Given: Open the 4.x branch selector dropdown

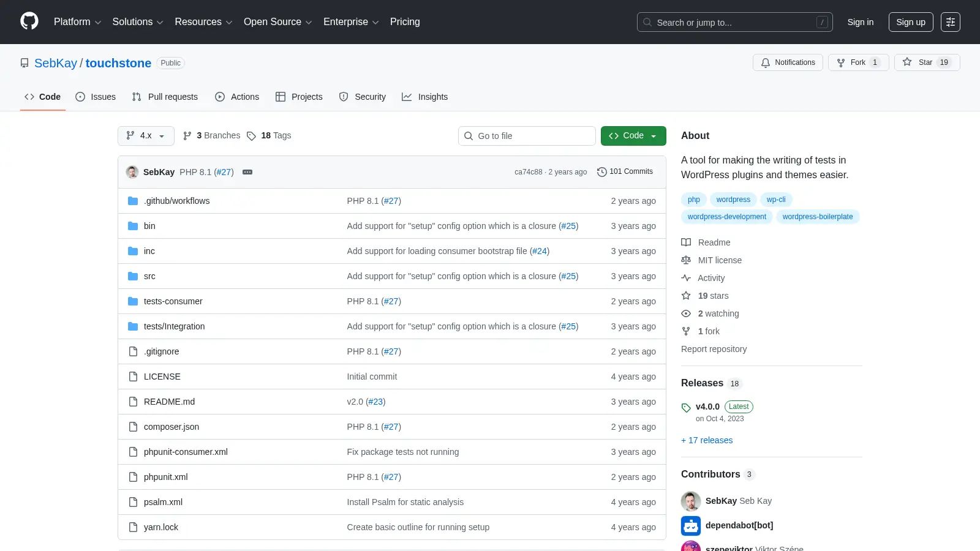Looking at the screenshot, I should pyautogui.click(x=146, y=136).
